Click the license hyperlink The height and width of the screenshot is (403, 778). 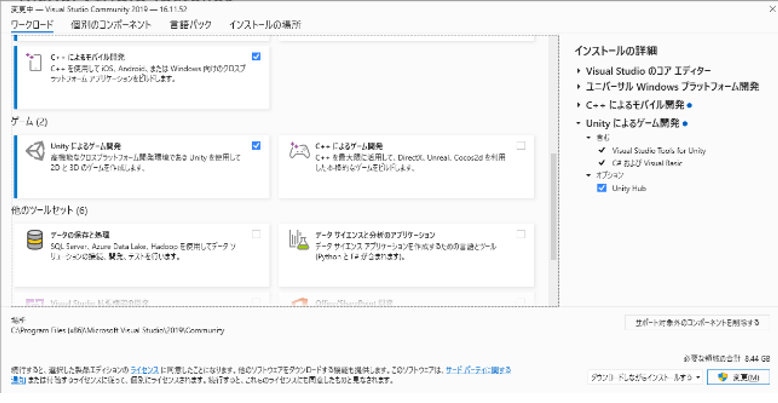tap(144, 370)
